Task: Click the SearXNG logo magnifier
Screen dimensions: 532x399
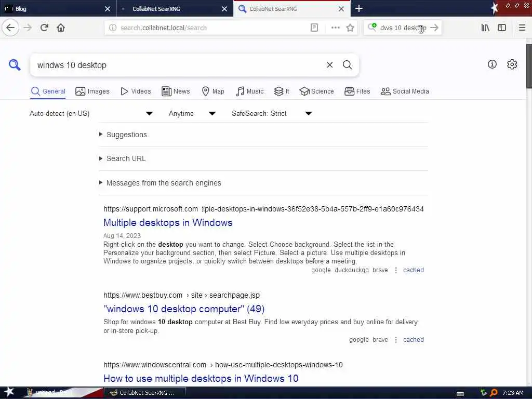Action: click(15, 64)
